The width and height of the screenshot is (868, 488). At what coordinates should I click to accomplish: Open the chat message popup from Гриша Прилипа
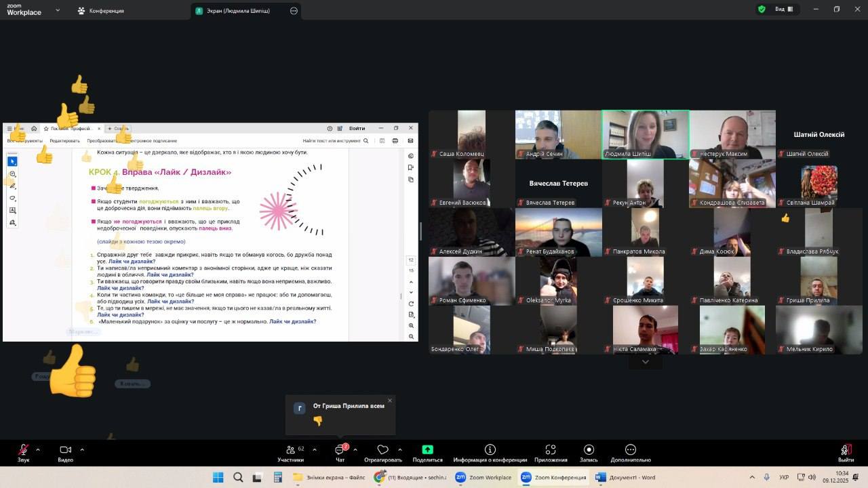[340, 415]
